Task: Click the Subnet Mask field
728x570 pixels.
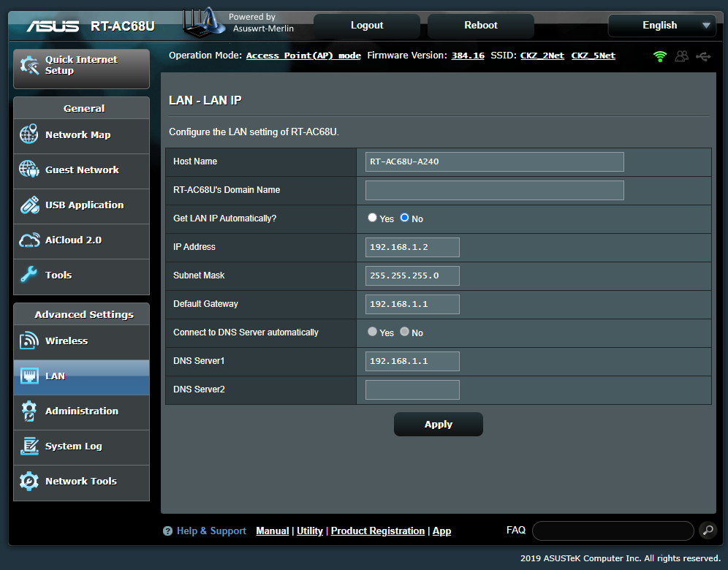Action: (412, 275)
